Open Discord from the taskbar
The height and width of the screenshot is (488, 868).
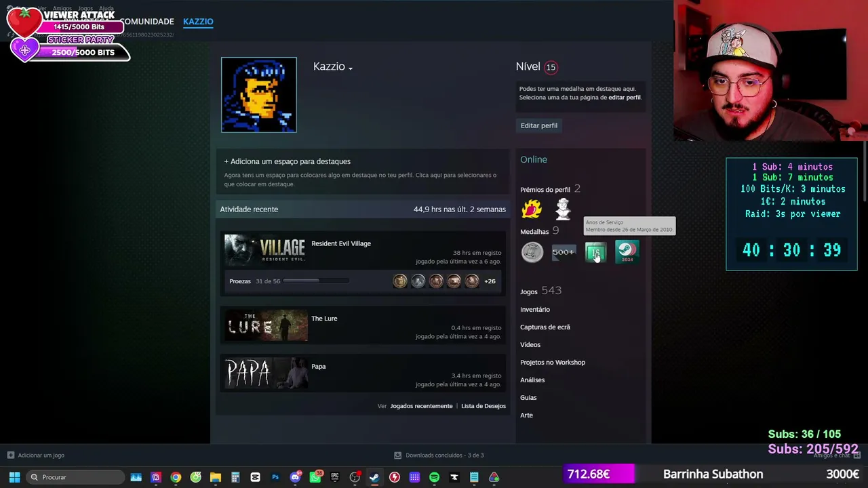[295, 477]
